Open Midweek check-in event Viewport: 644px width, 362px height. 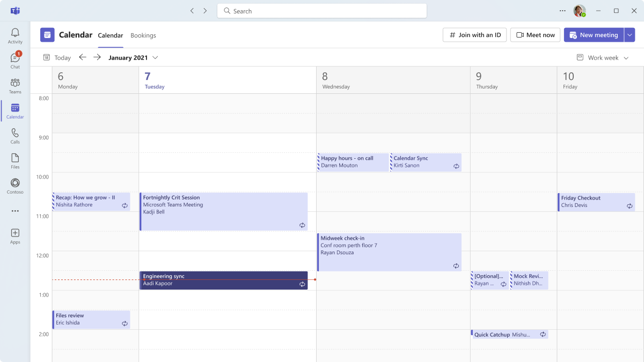pos(390,252)
